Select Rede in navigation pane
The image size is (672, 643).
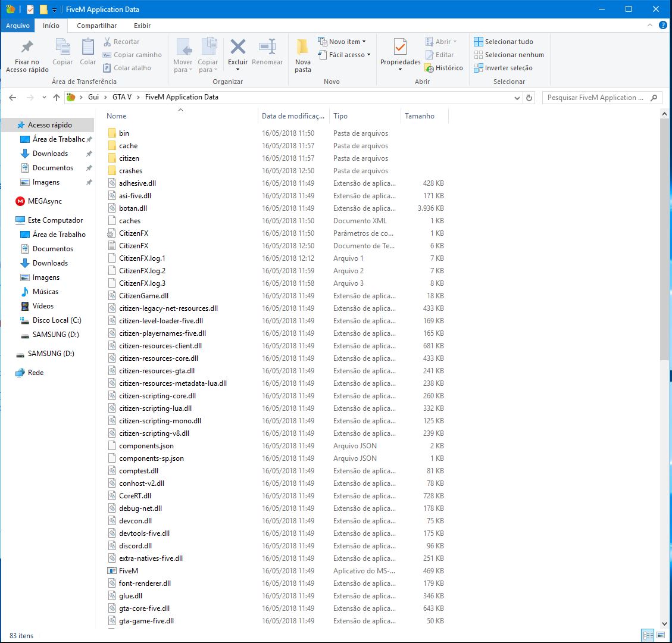coord(30,373)
